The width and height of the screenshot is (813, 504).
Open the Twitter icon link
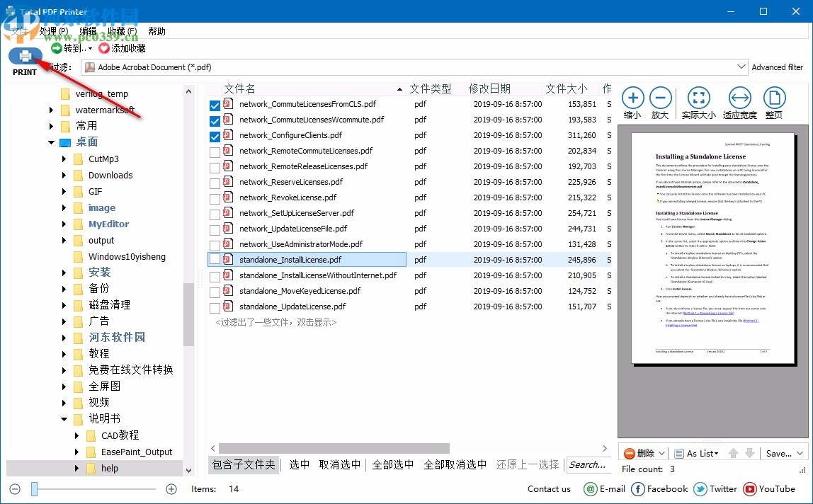click(700, 489)
